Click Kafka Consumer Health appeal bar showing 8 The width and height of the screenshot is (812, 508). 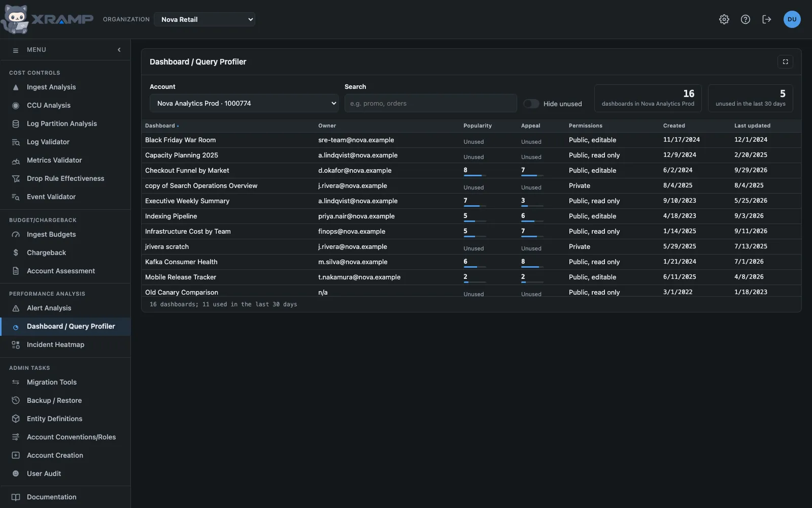[x=532, y=267]
